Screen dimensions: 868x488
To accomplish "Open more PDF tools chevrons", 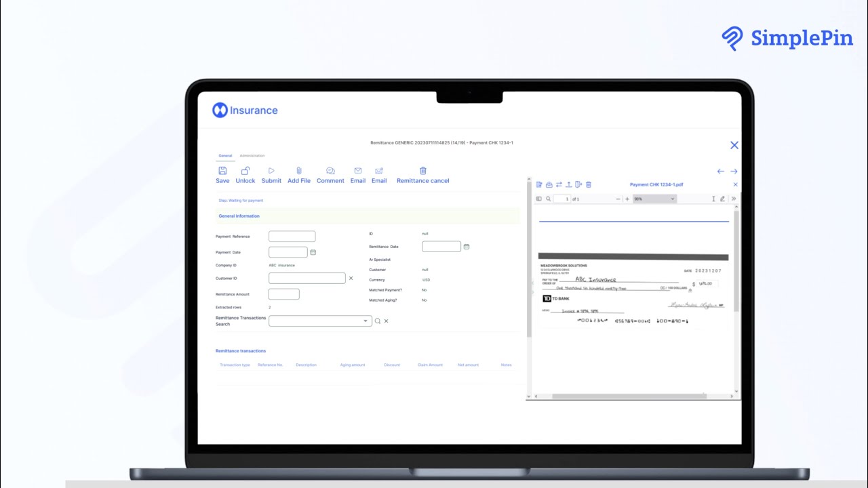I will pyautogui.click(x=734, y=199).
